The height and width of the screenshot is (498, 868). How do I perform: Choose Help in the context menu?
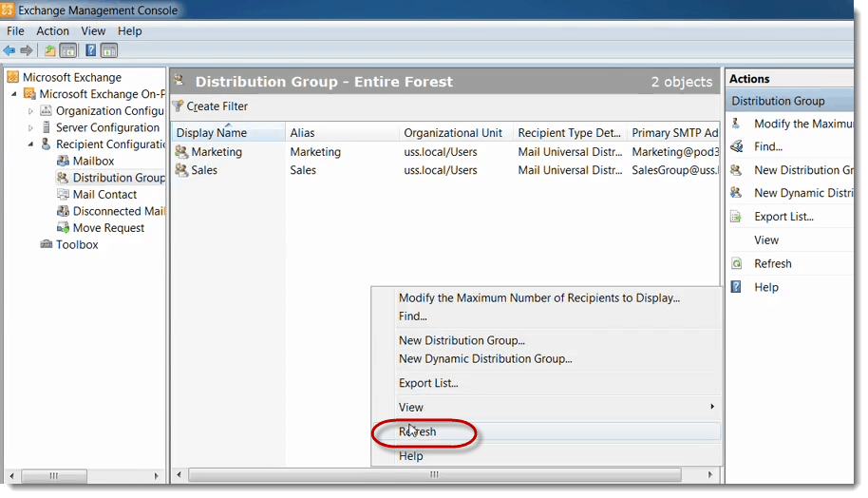point(546,456)
